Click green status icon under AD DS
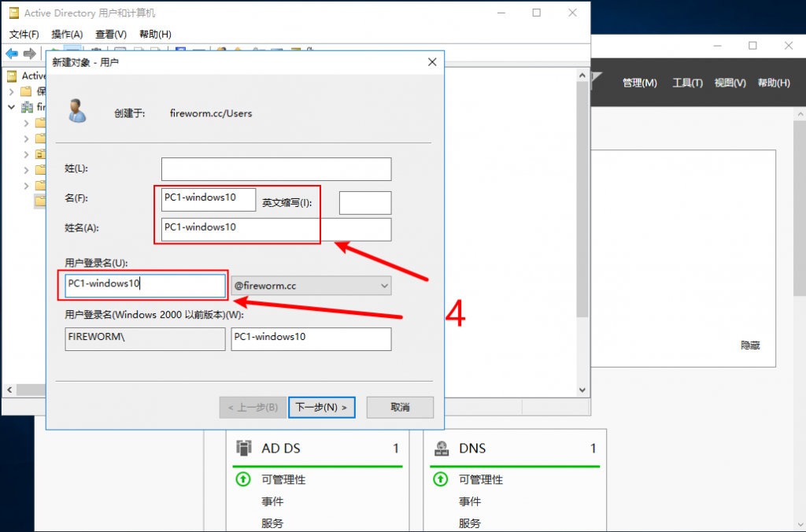 (x=243, y=479)
